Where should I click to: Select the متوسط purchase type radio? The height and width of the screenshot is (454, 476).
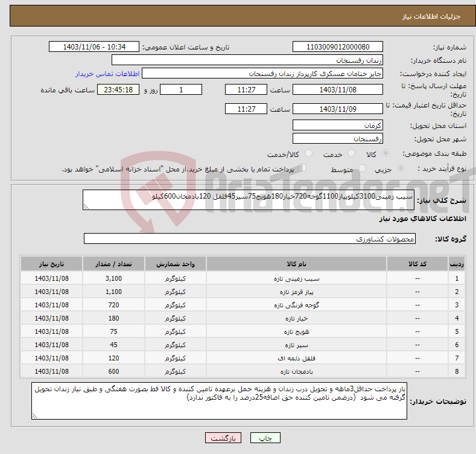362,168
